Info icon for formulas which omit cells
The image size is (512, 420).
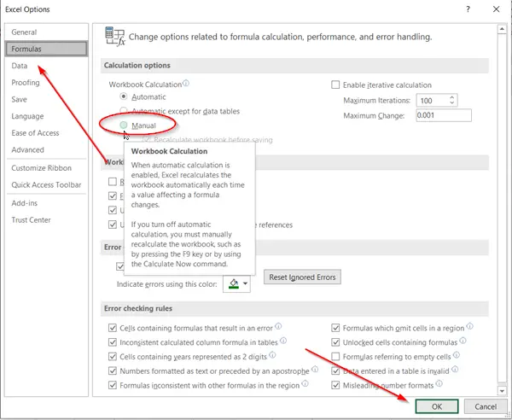(x=469, y=326)
